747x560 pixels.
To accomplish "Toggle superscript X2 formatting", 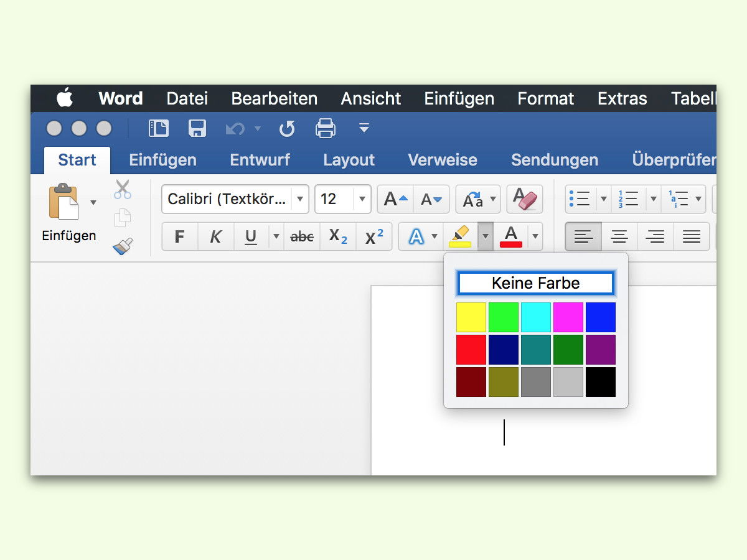I will pos(374,236).
